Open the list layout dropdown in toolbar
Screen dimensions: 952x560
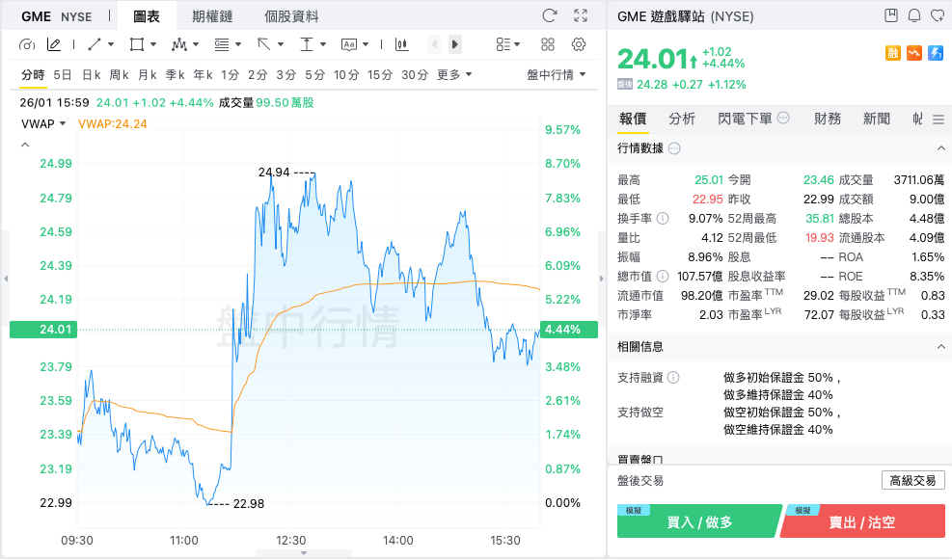point(508,44)
